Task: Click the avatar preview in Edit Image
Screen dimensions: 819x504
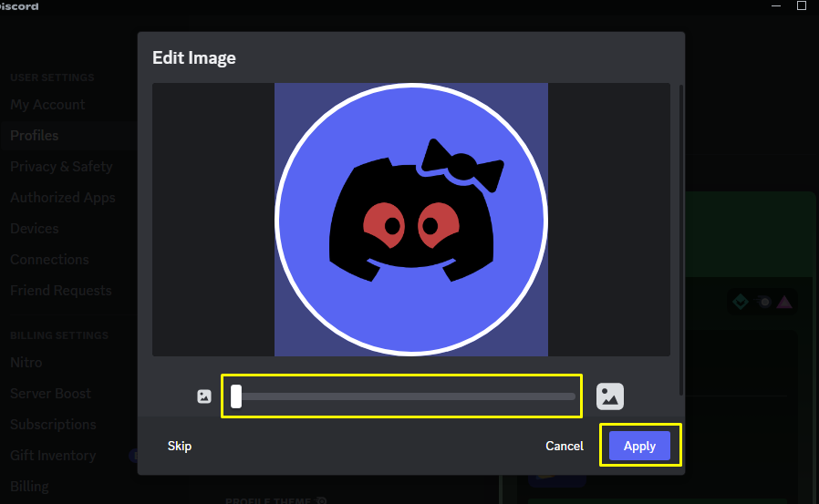Action: [x=411, y=220]
